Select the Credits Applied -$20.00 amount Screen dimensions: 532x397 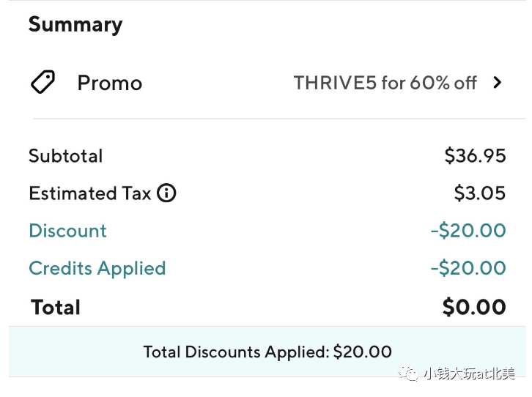point(468,268)
